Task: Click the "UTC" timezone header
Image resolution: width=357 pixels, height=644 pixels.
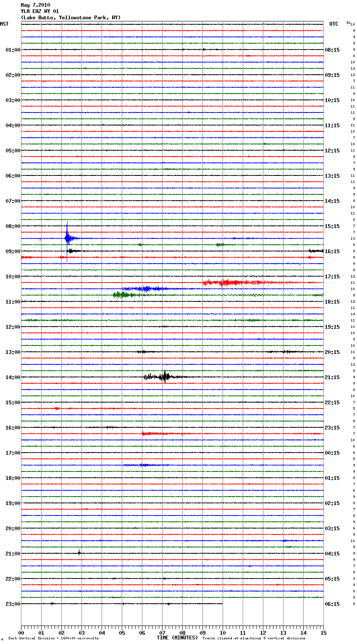Action: click(334, 24)
